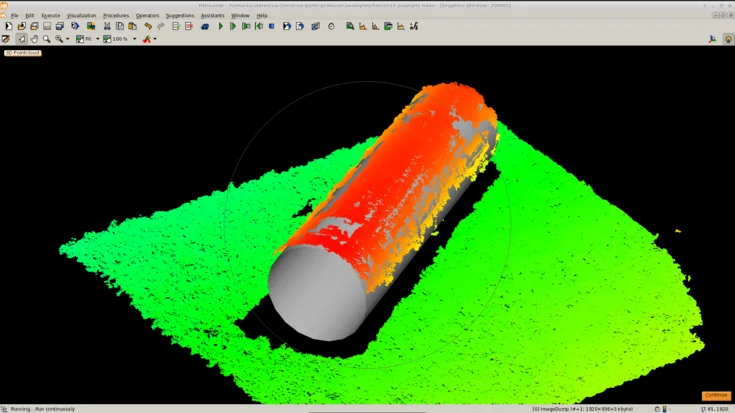Click the Run program play icon

(221, 26)
